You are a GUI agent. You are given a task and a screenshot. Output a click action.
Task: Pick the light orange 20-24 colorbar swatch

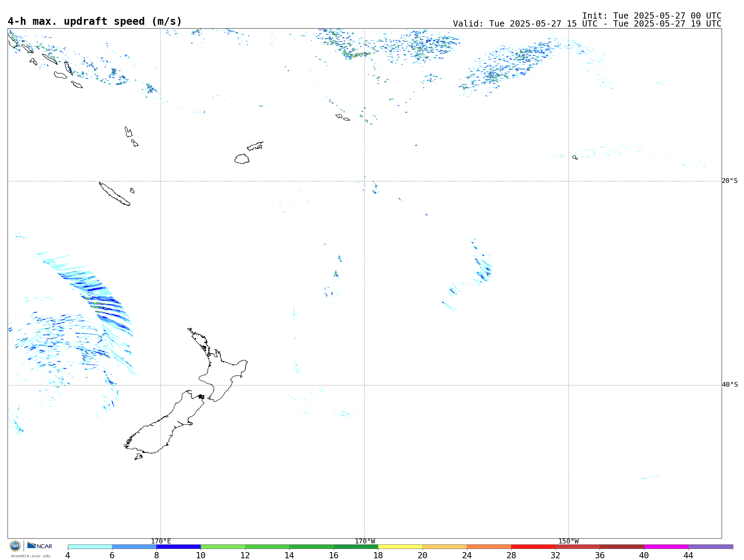[445, 547]
